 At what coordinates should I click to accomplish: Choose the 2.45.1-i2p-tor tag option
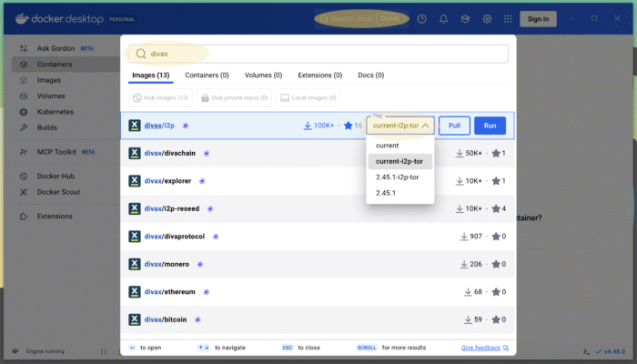click(x=397, y=177)
